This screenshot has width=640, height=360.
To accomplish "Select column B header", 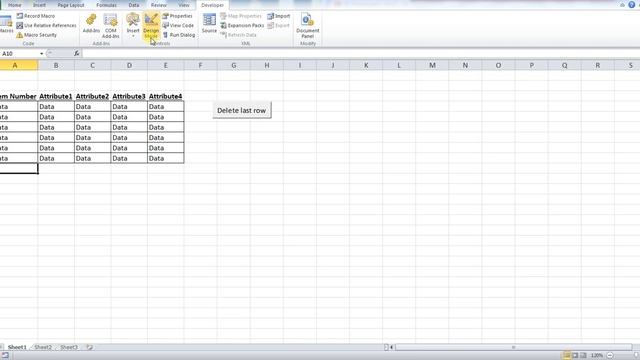I will click(56, 65).
